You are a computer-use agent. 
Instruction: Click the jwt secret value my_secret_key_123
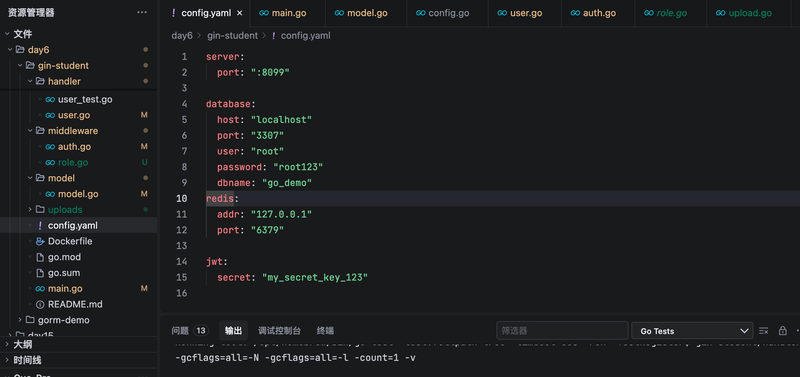[x=315, y=278]
